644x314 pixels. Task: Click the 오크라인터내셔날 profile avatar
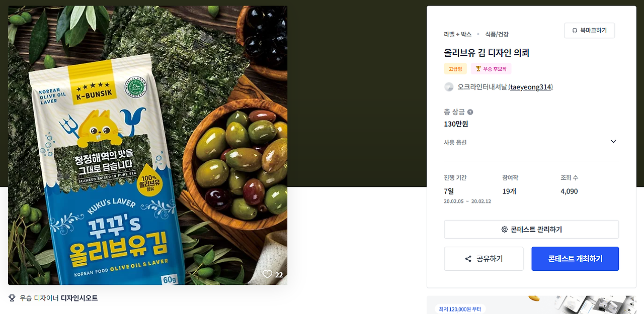click(x=449, y=87)
